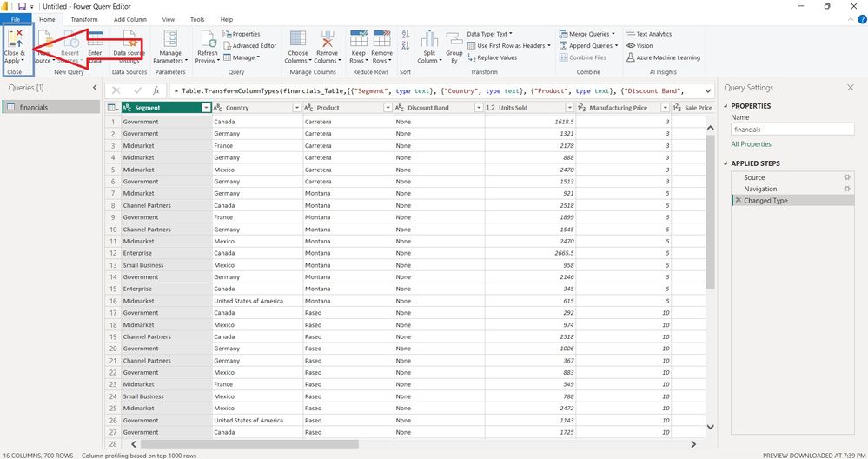Click the formula text in formula bar
Screen dimensions: 868x459
(x=429, y=90)
